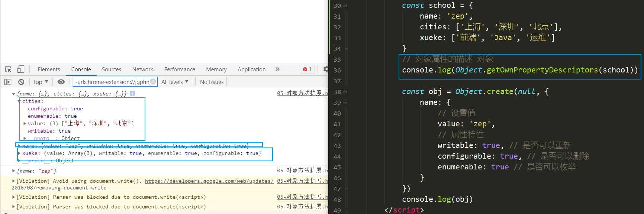Expand the {name: "zep"} logged object
Viewport: 644px width, 214px height.
tap(14, 171)
